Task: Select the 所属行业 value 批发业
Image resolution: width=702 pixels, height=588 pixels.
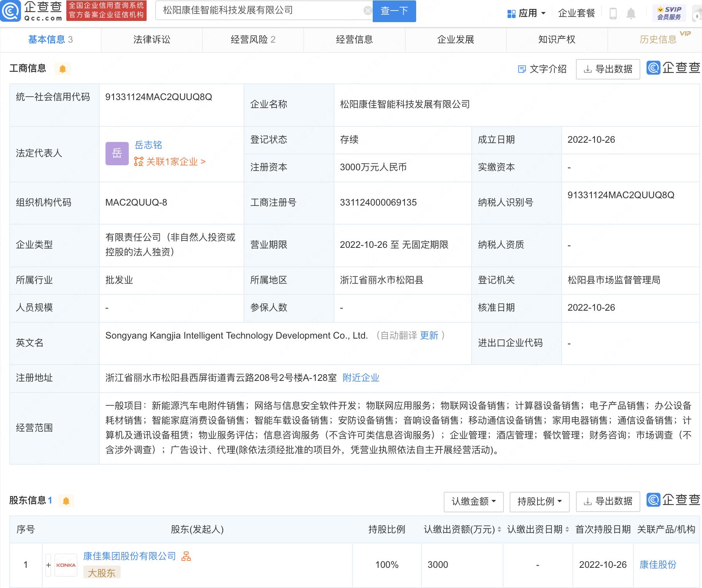Action: pos(119,280)
